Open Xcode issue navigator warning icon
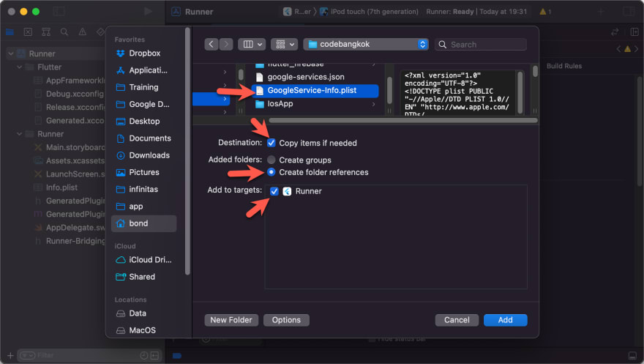644x364 pixels. click(83, 31)
